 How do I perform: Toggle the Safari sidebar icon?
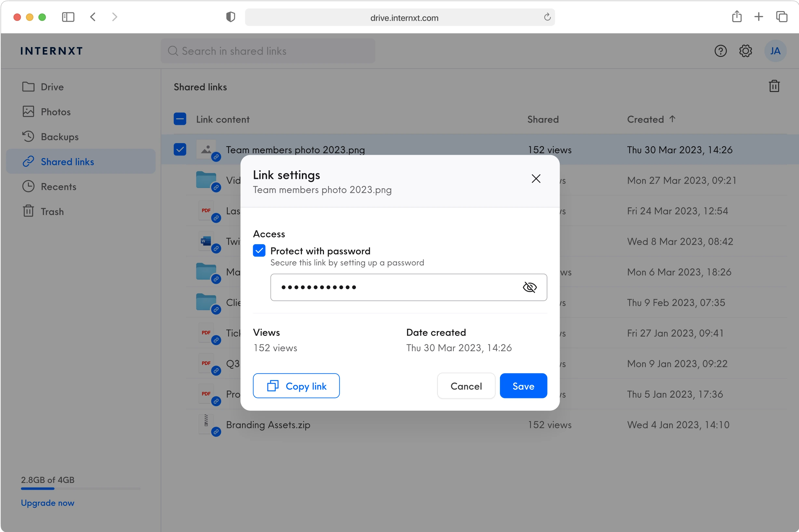68,17
